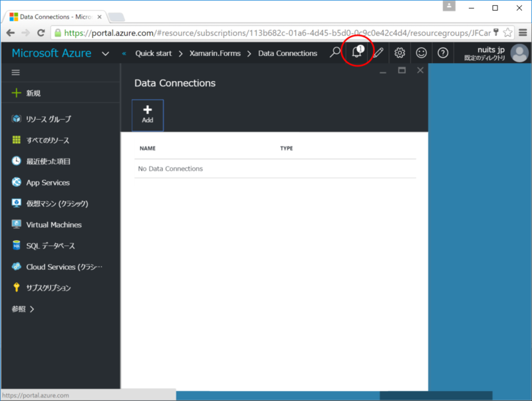Click the 仮想マシン (クラシック) monitor icon
The image size is (532, 401).
tap(16, 203)
